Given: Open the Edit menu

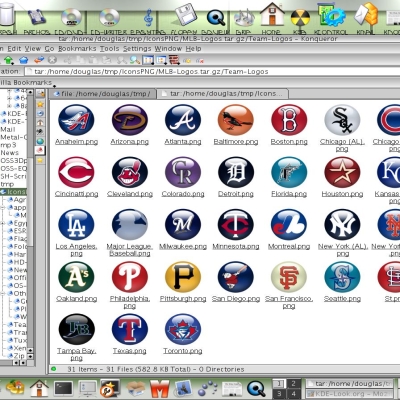Looking at the screenshot, I should tap(14, 49).
